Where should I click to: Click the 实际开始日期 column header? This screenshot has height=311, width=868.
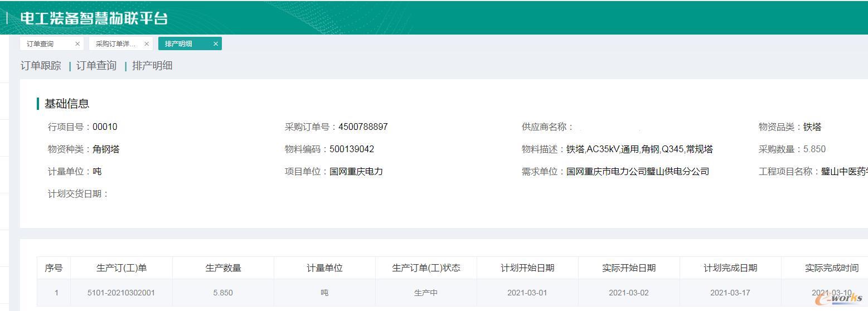tap(629, 268)
